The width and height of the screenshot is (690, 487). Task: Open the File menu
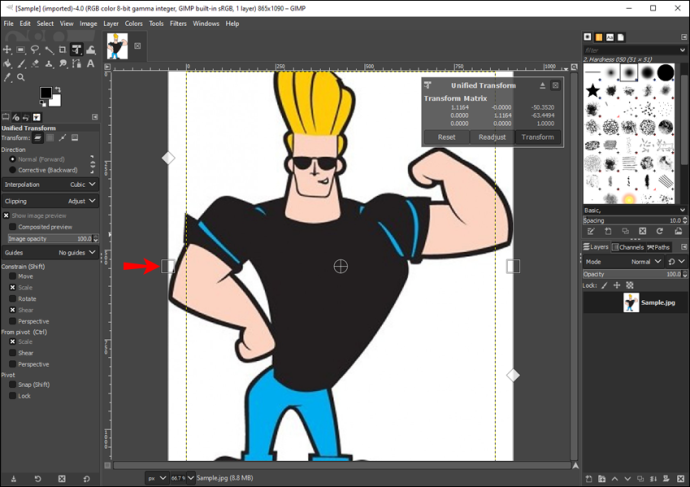9,23
